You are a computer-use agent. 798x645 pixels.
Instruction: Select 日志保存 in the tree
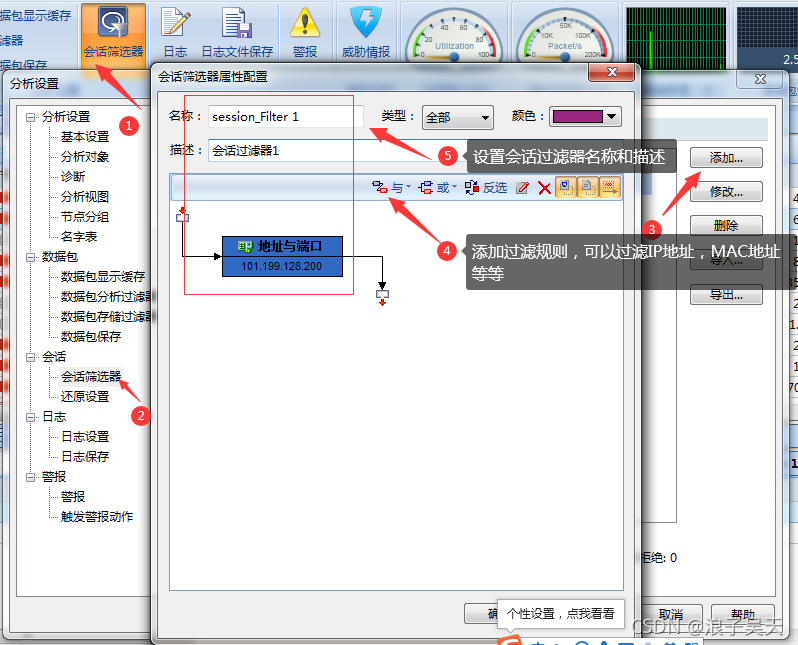85,457
